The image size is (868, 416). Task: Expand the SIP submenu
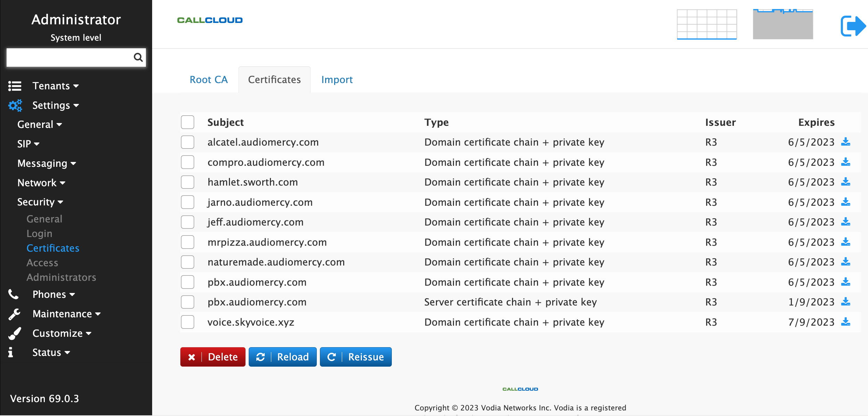pos(28,144)
